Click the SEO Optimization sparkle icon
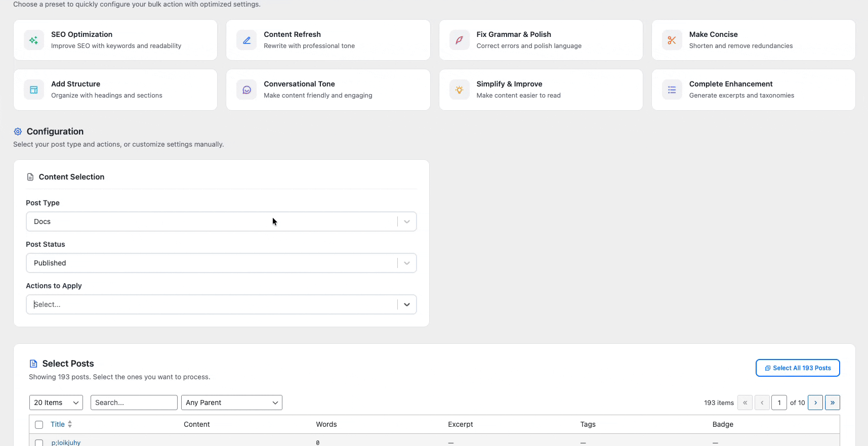This screenshot has height=446, width=868. click(x=34, y=40)
